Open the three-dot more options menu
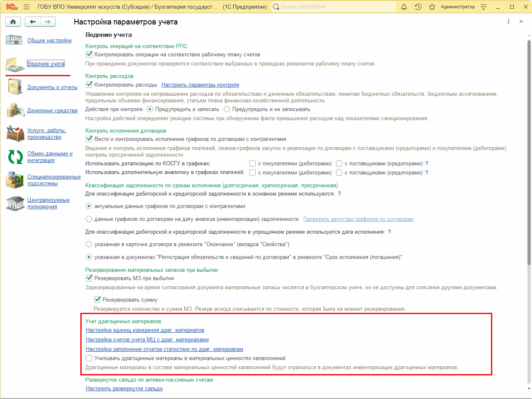Viewport: 532px width, 399px height. pyautogui.click(x=508, y=22)
